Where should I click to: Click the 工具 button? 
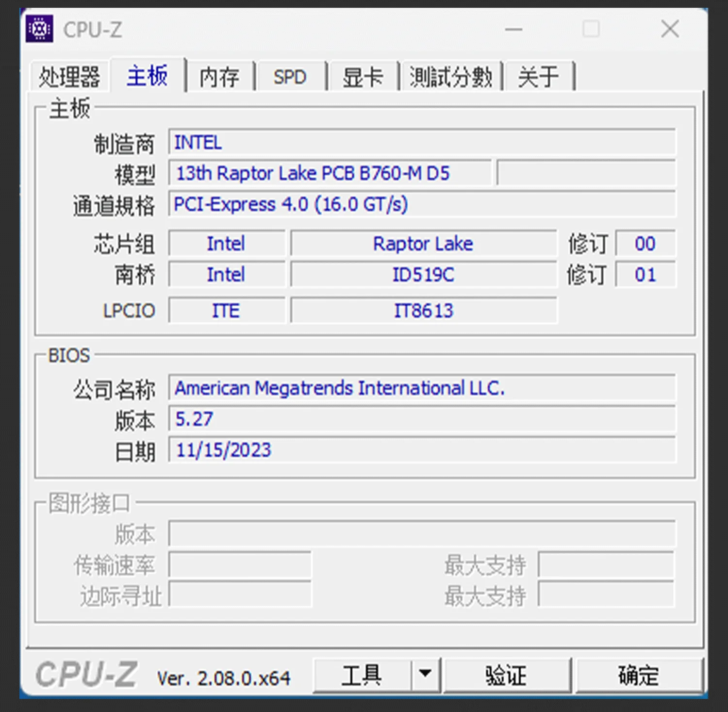tap(362, 675)
